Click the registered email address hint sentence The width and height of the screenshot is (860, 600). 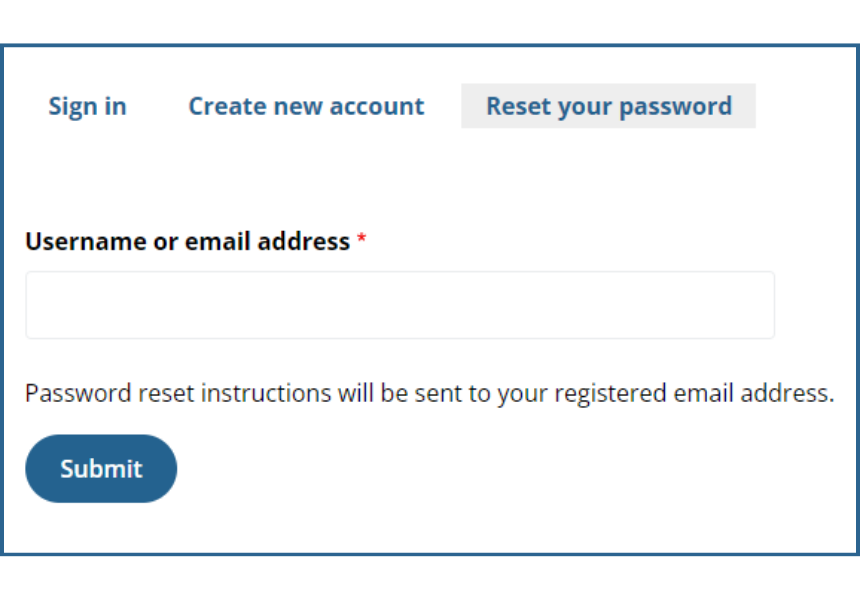coord(429,393)
